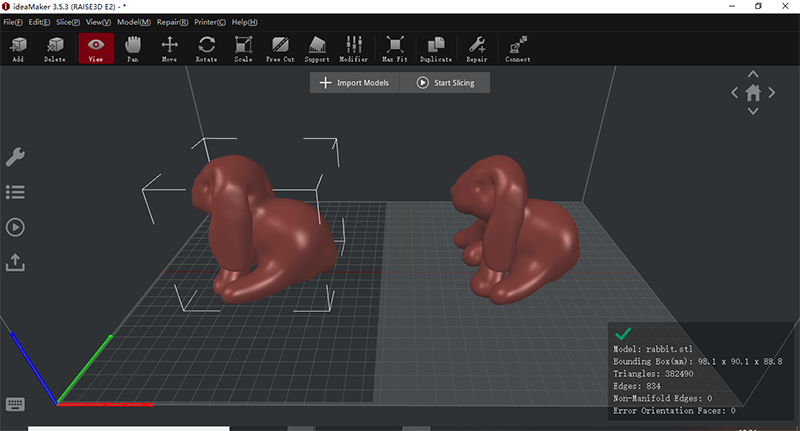The height and width of the screenshot is (431, 800).
Task: Click the Duplicate toolbar icon
Action: point(436,49)
